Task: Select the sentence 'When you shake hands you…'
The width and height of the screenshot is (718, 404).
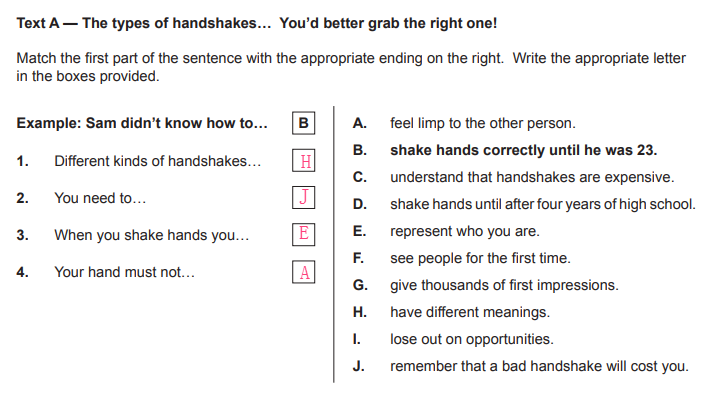Action: 152,236
